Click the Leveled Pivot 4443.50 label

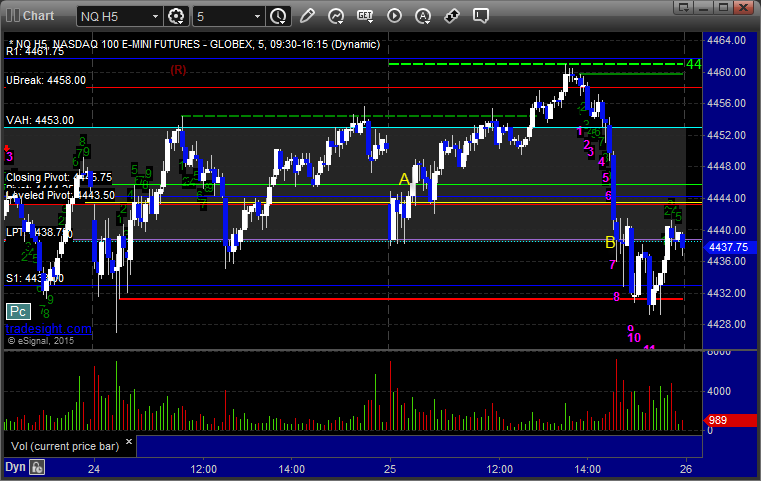click(x=60, y=195)
